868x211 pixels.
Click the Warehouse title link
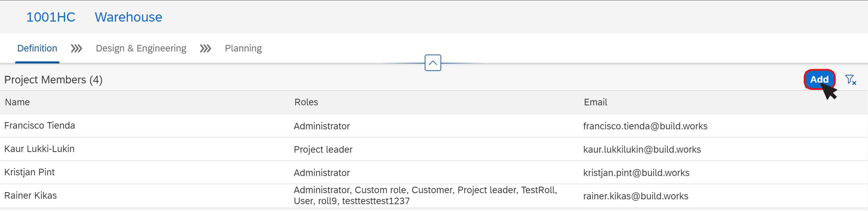coord(129,17)
